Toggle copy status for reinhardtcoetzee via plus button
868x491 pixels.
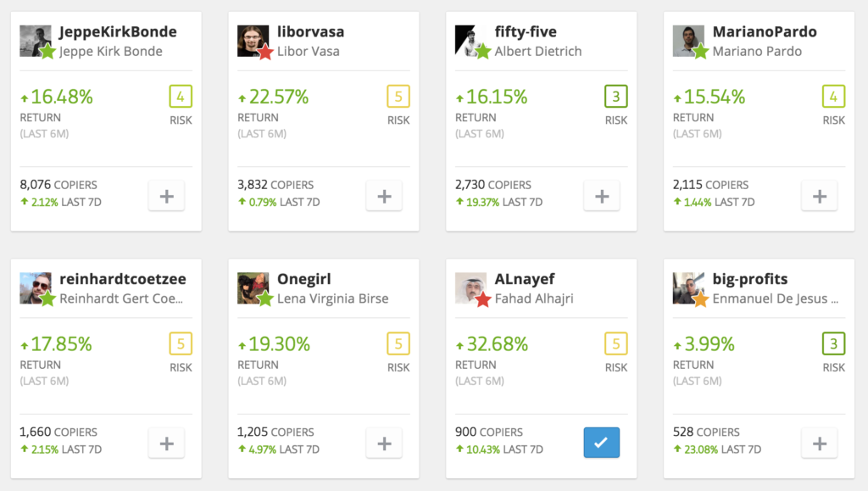pos(166,443)
